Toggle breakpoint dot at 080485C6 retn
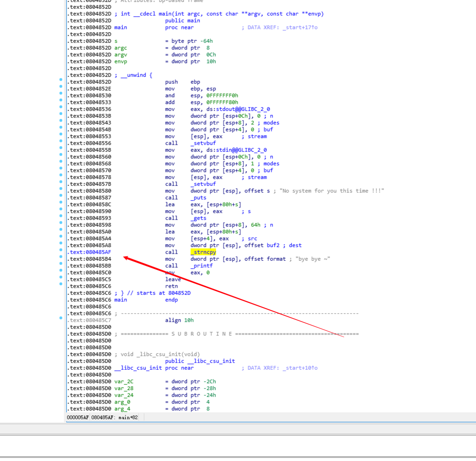 pyautogui.click(x=61, y=284)
